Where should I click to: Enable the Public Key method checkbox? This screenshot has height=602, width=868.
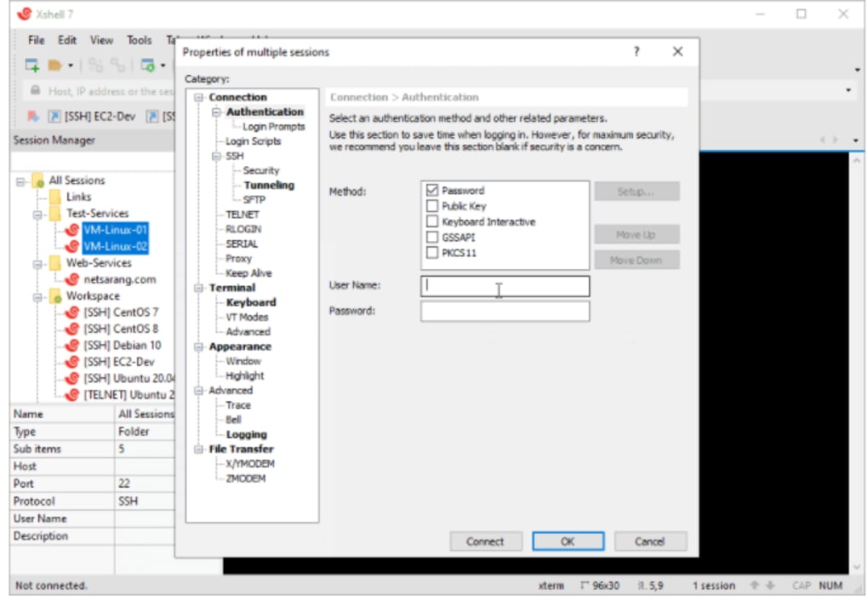[432, 206]
